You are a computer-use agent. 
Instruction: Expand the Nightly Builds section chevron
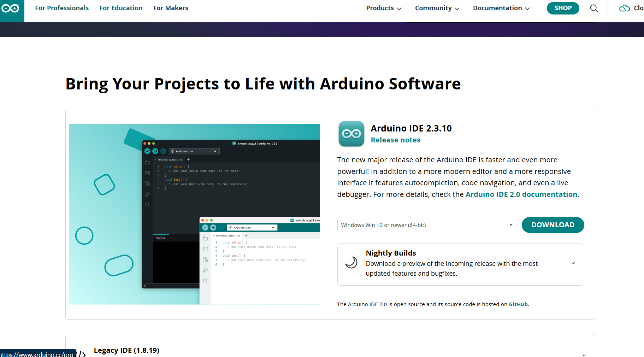click(573, 263)
